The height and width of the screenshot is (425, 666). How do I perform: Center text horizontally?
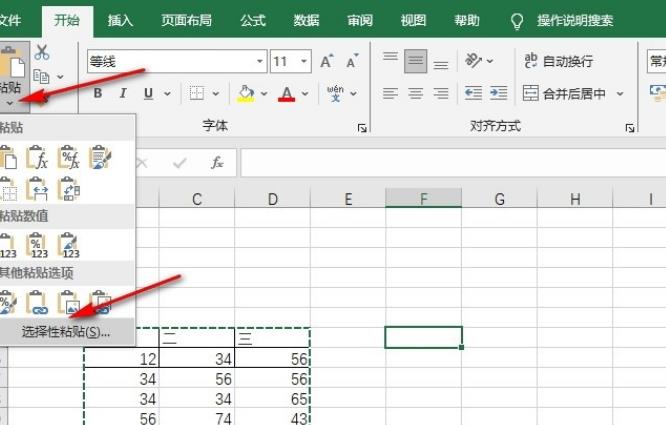[415, 93]
